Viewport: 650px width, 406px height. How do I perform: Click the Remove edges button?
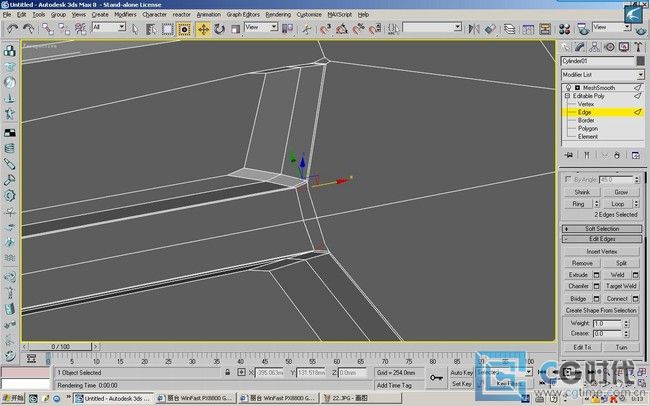(582, 263)
